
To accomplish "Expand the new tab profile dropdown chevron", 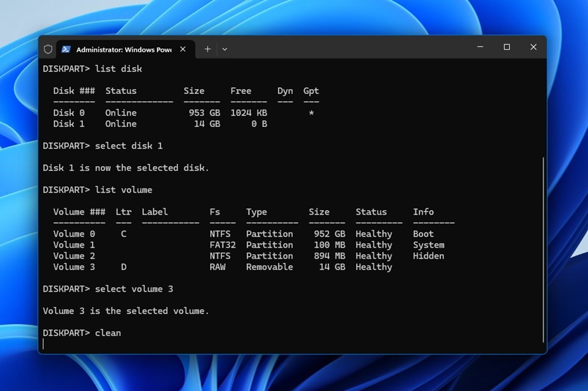I will [x=224, y=49].
